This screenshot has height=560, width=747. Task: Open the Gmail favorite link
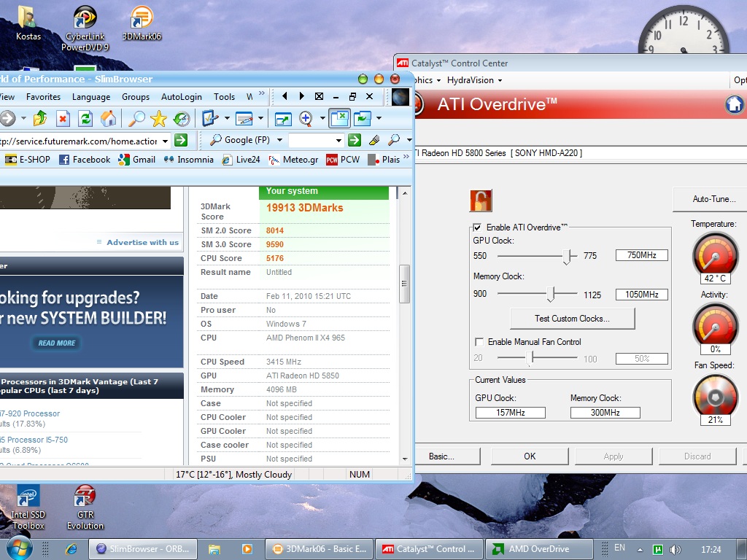(137, 160)
